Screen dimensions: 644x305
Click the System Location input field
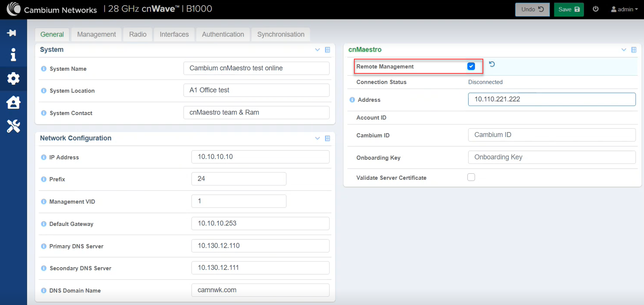click(x=256, y=90)
